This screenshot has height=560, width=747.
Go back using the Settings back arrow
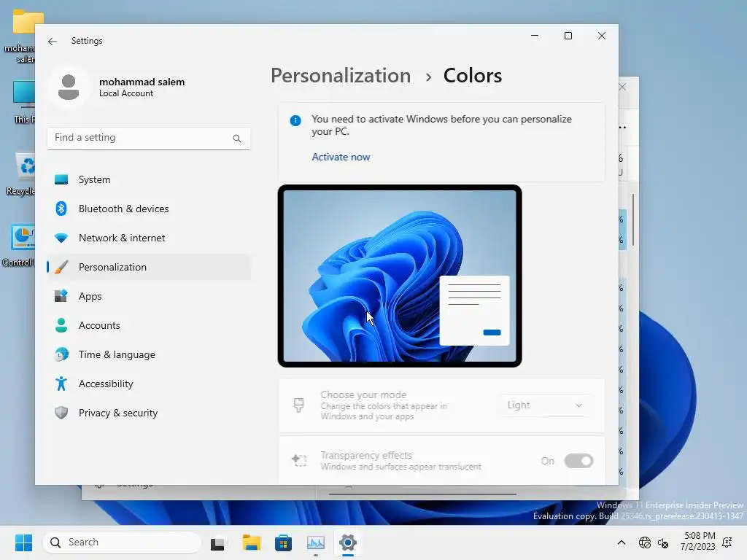[x=53, y=42]
